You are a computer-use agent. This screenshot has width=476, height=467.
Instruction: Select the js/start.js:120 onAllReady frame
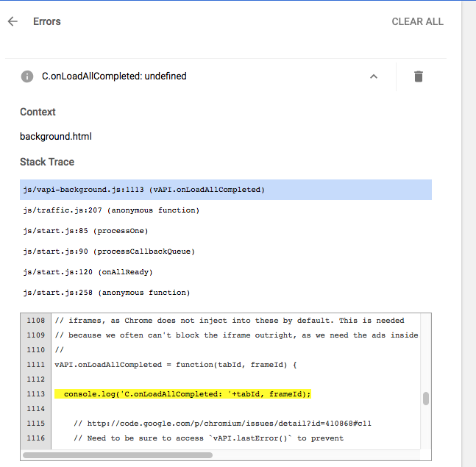pos(226,272)
